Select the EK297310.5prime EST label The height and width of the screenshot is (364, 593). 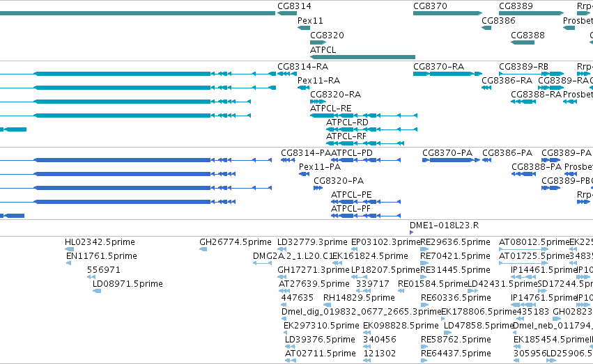(321, 326)
